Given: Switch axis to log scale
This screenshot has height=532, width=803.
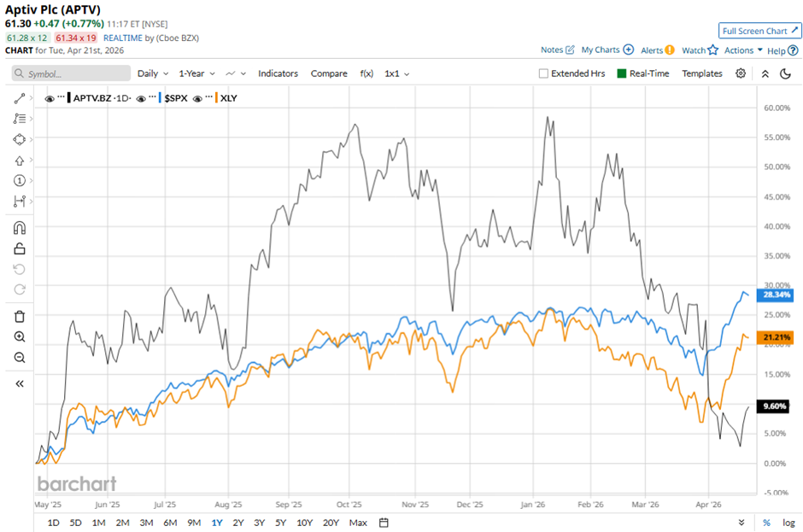Looking at the screenshot, I should (788, 523).
